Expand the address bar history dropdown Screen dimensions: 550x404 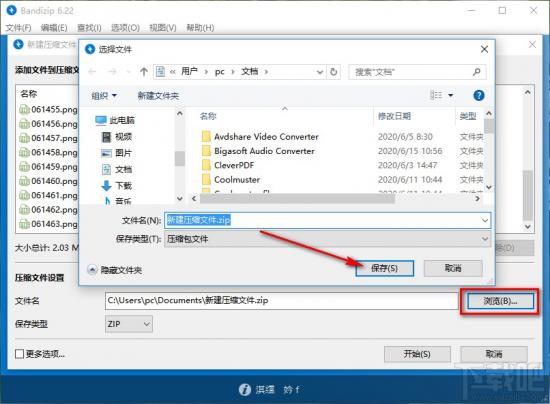coord(320,72)
